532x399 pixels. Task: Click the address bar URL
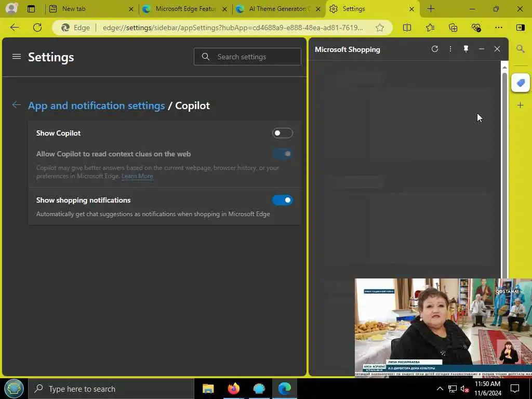click(233, 28)
